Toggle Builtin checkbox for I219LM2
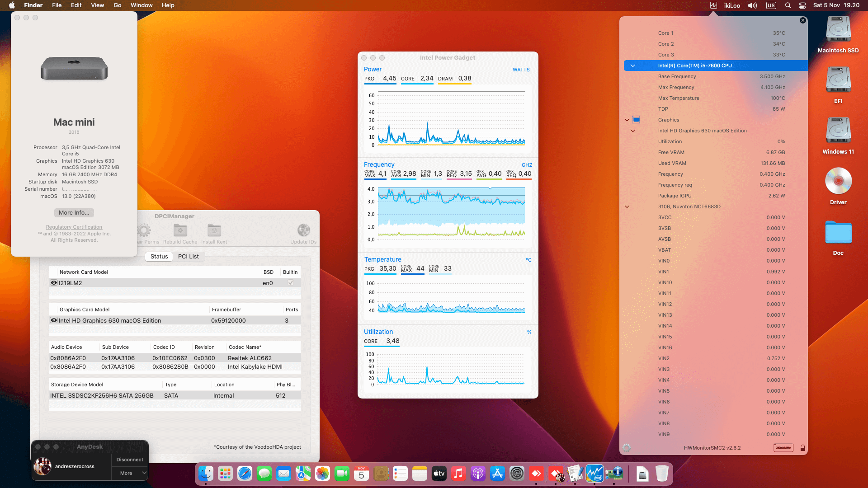868x488 pixels. click(x=290, y=283)
